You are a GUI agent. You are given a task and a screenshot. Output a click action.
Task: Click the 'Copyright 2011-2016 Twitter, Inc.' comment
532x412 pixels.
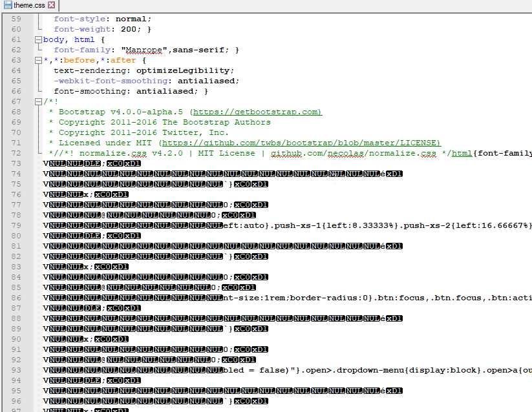pyautogui.click(x=144, y=132)
